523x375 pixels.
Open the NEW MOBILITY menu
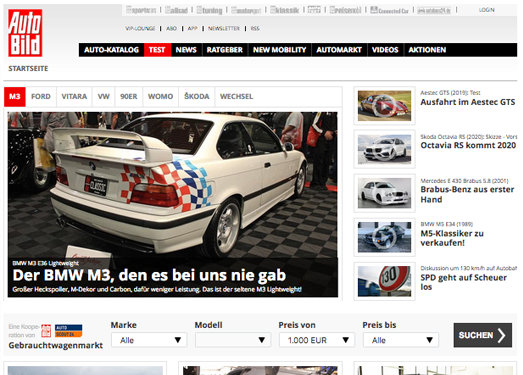point(280,50)
